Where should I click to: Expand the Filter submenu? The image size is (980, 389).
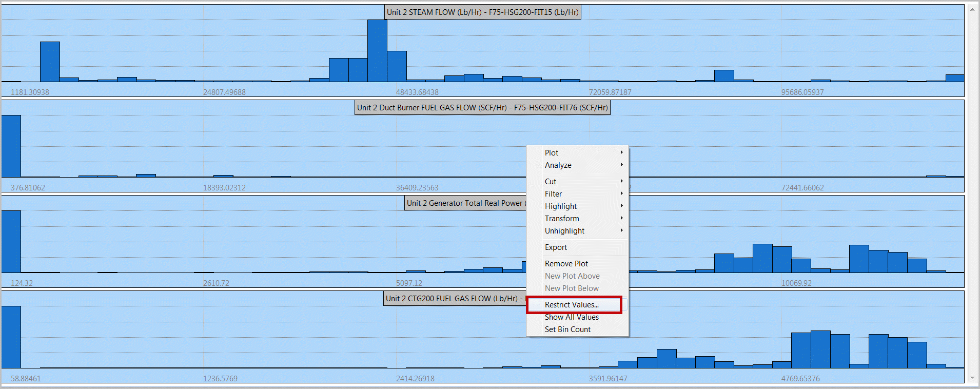tap(554, 194)
